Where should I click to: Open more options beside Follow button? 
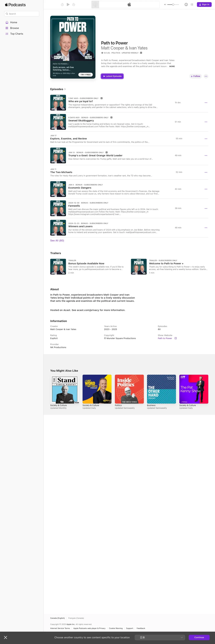pos(206,76)
